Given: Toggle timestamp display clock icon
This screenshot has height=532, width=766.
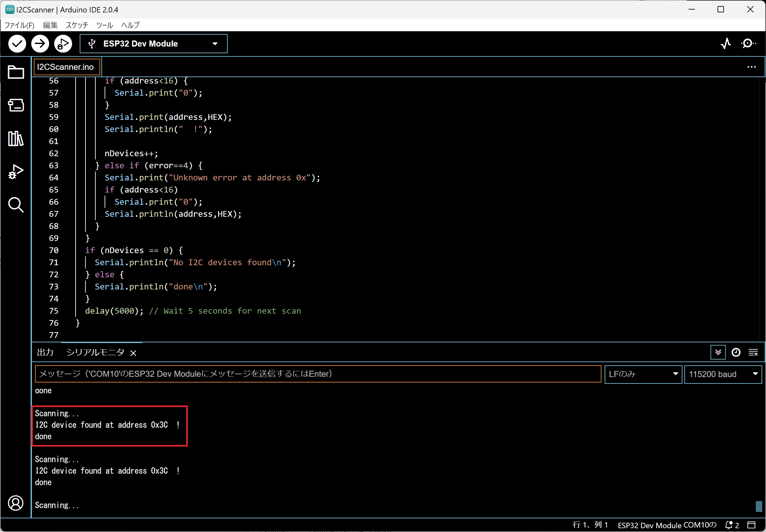Looking at the screenshot, I should (x=736, y=352).
